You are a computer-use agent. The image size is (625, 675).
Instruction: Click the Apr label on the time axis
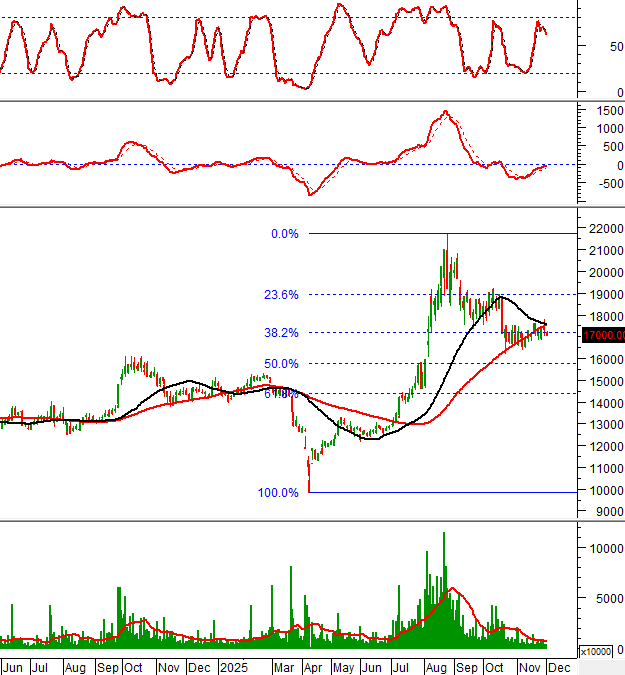(x=312, y=666)
